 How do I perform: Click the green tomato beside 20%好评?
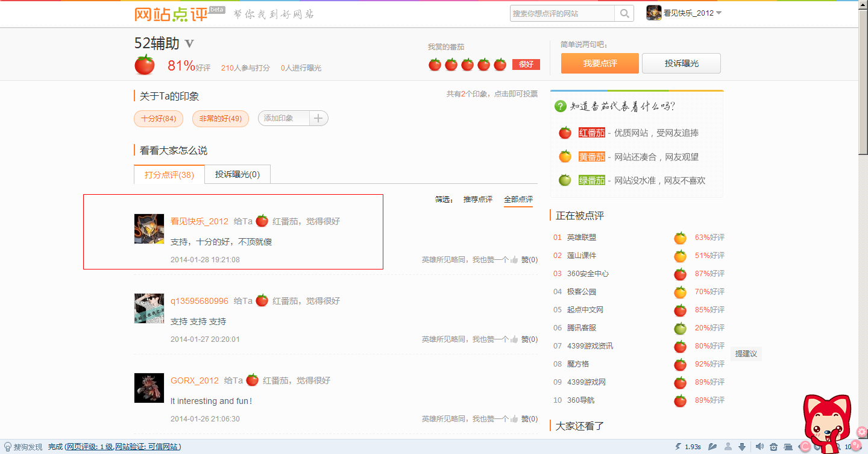tap(681, 329)
